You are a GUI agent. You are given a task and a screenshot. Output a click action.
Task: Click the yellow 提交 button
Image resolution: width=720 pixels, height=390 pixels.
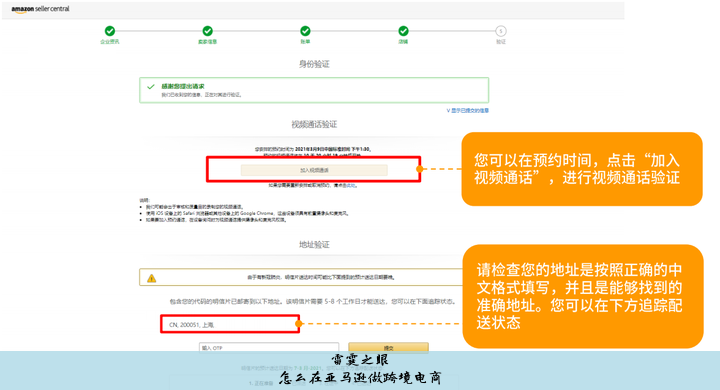pos(388,348)
